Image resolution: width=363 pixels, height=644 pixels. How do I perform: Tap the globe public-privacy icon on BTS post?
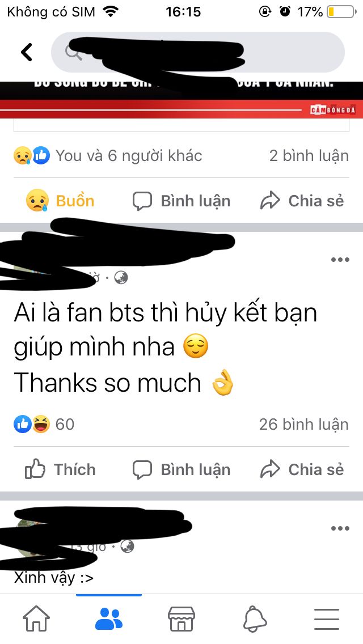pos(121,278)
